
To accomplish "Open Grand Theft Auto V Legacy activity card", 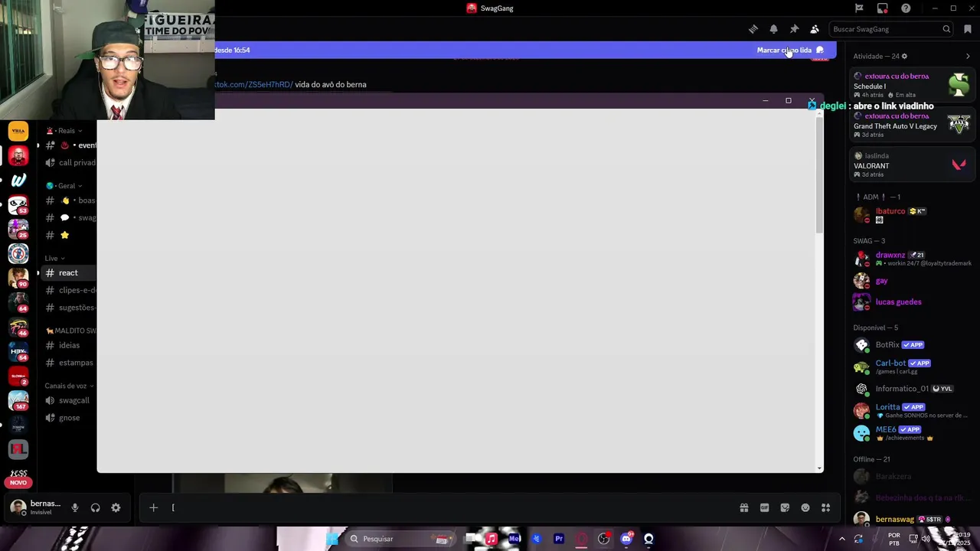I will point(911,126).
